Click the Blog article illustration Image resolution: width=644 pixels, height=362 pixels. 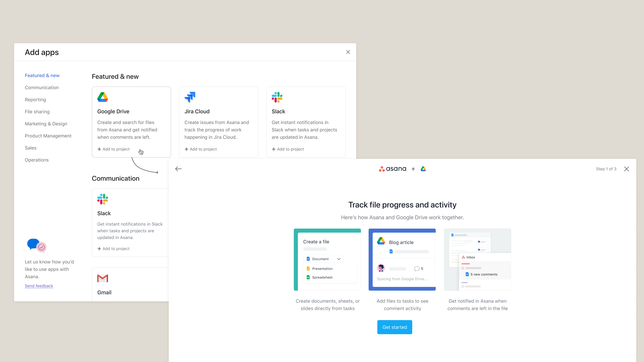coord(402,260)
